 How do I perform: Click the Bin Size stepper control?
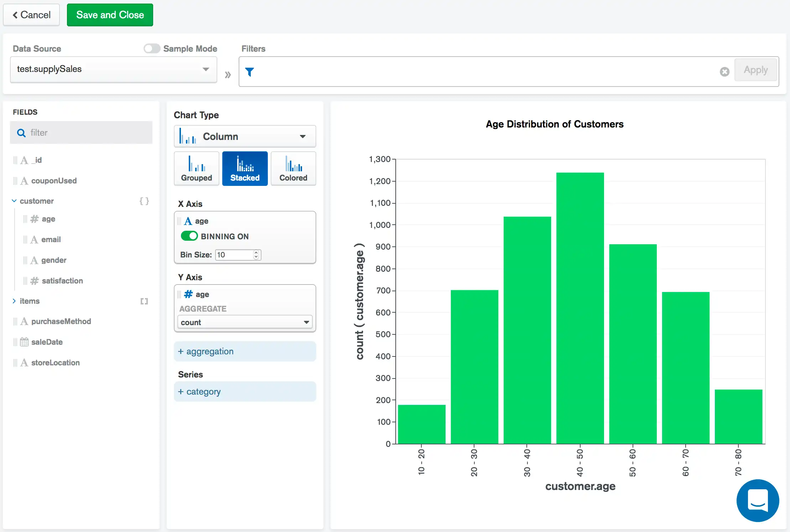pos(256,255)
